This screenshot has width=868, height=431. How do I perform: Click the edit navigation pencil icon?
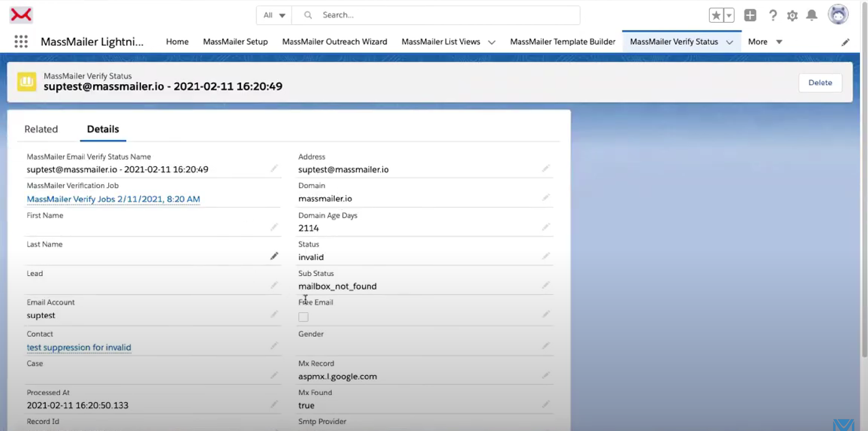845,42
